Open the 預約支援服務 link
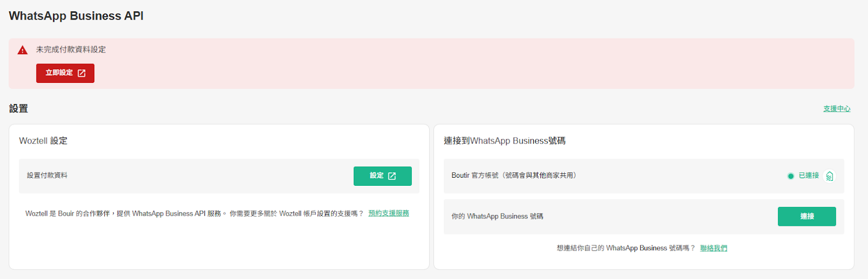This screenshot has width=868, height=279. tap(388, 213)
